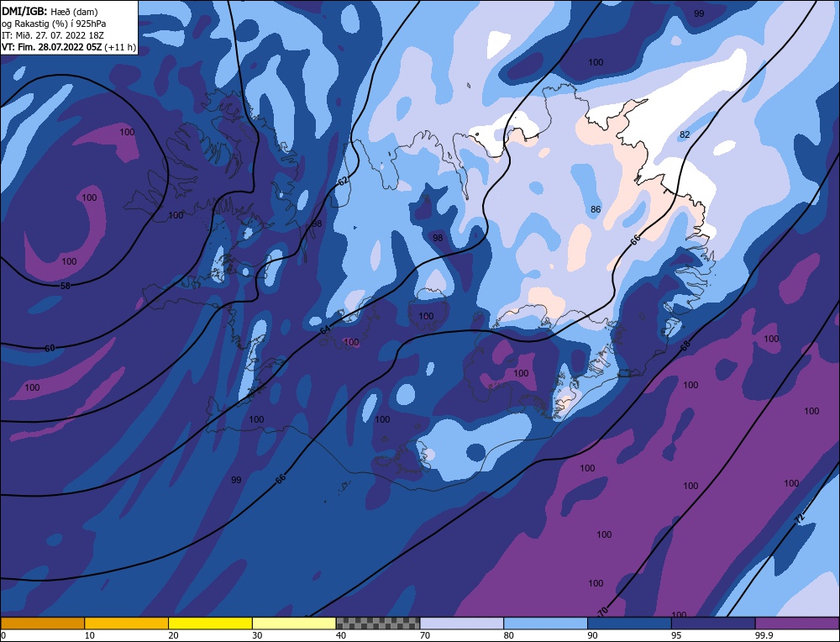Click the bright yellow 20–30 legend swatch
Viewport: 840px width, 642px height.
tap(210, 624)
